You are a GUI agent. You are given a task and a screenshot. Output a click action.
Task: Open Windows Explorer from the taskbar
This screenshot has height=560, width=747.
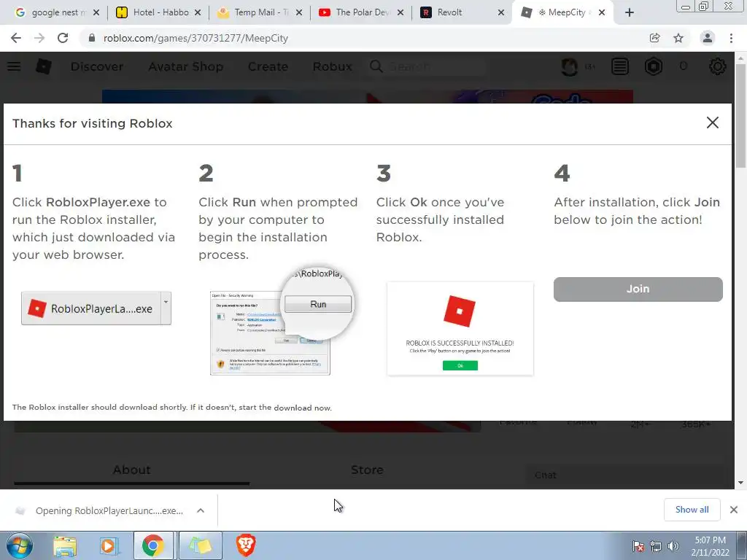(65, 545)
